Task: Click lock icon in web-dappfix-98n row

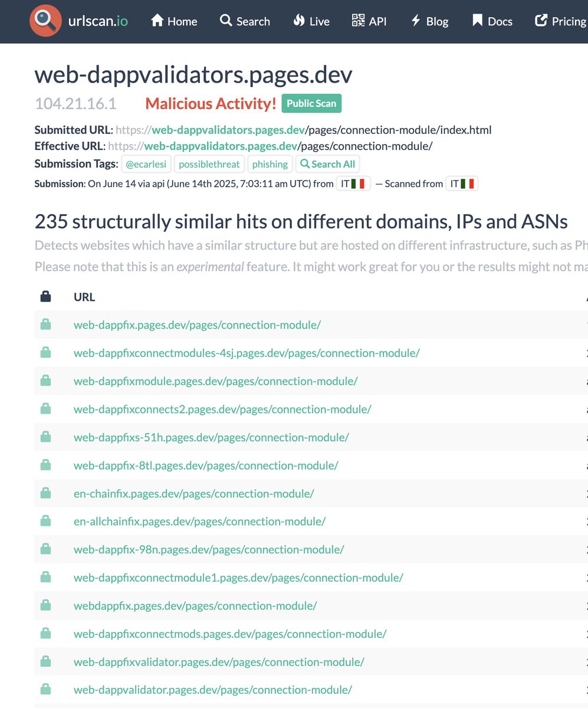Action: [45, 549]
